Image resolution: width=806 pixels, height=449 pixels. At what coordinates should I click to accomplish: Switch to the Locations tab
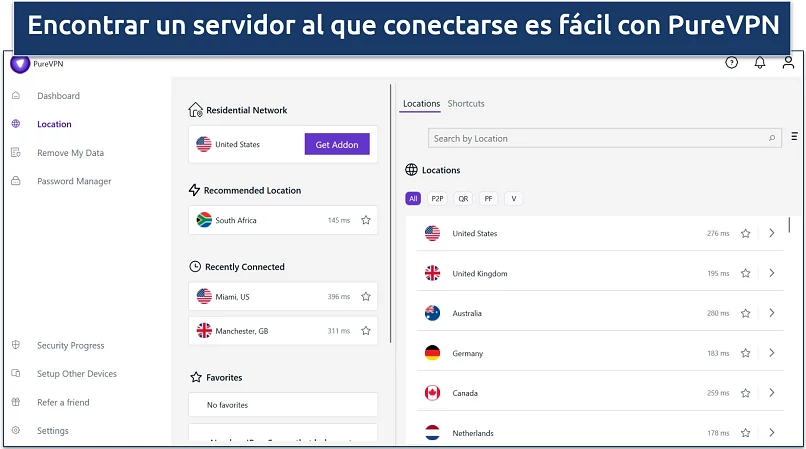(x=422, y=103)
